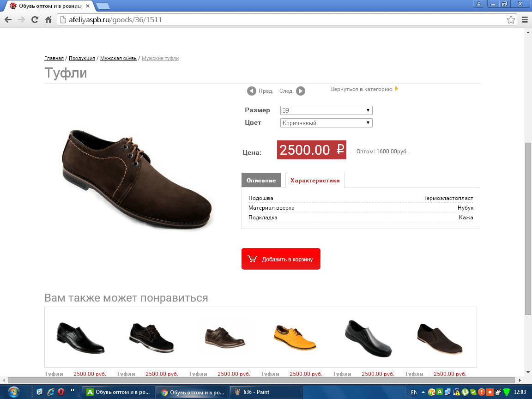The image size is (532, 399).
Task: Click the Термоэластопласт sole value
Action: [x=448, y=198]
